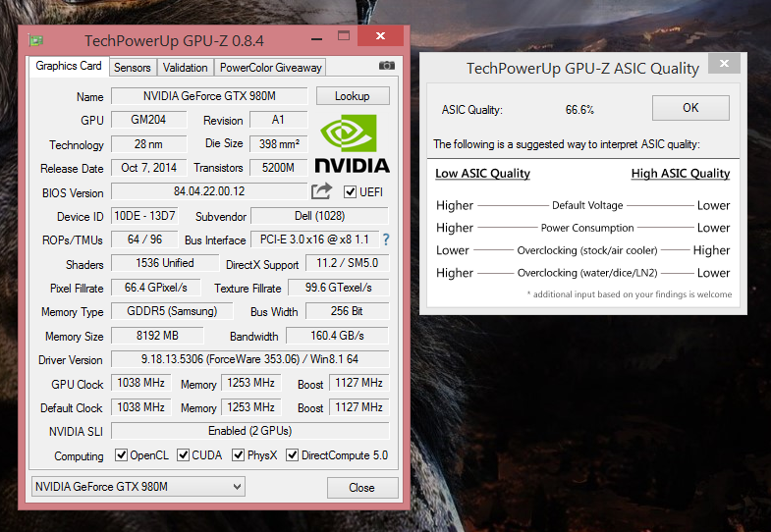This screenshot has height=532, width=771.
Task: Click Overclocking (water/dice/LN2) label
Action: pos(587,273)
